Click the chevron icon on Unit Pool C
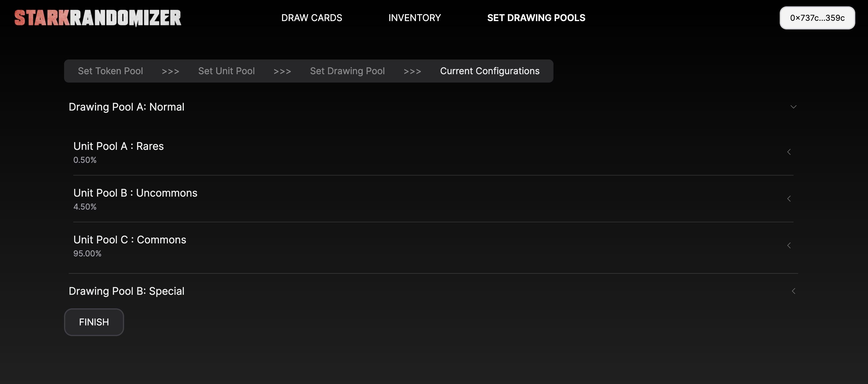The height and width of the screenshot is (384, 868). [789, 245]
